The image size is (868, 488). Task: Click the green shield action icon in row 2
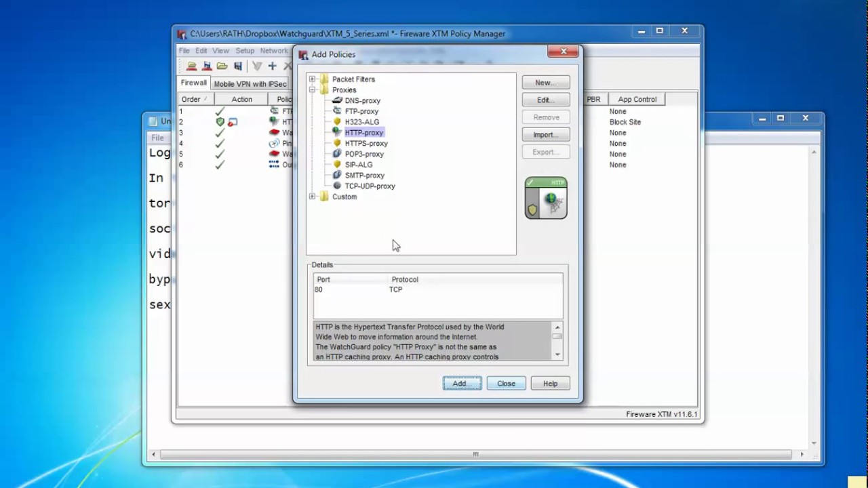220,122
